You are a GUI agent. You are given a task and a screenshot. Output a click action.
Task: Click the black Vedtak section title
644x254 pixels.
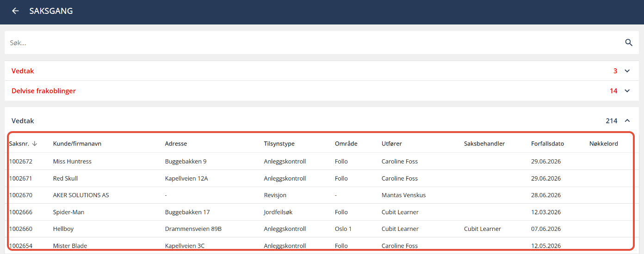pos(23,121)
